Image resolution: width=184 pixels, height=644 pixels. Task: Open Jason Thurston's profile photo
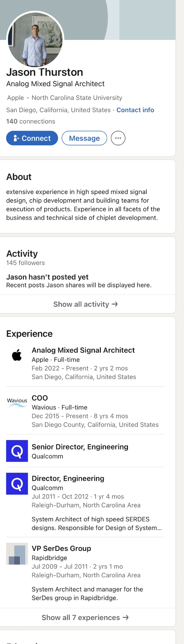pyautogui.click(x=35, y=40)
